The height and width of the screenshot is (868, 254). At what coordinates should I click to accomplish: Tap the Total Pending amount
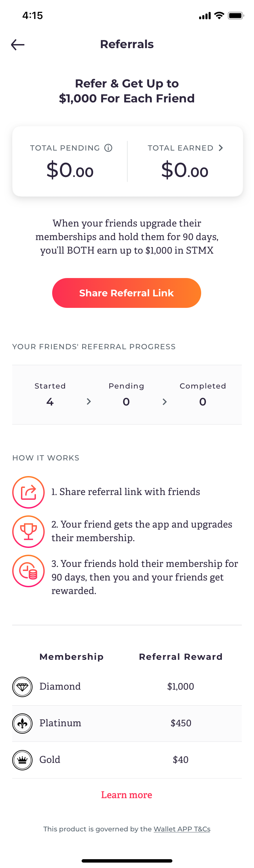coord(70,170)
